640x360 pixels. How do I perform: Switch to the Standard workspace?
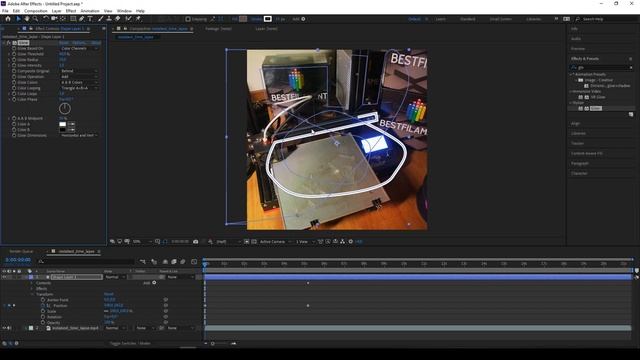click(467, 19)
